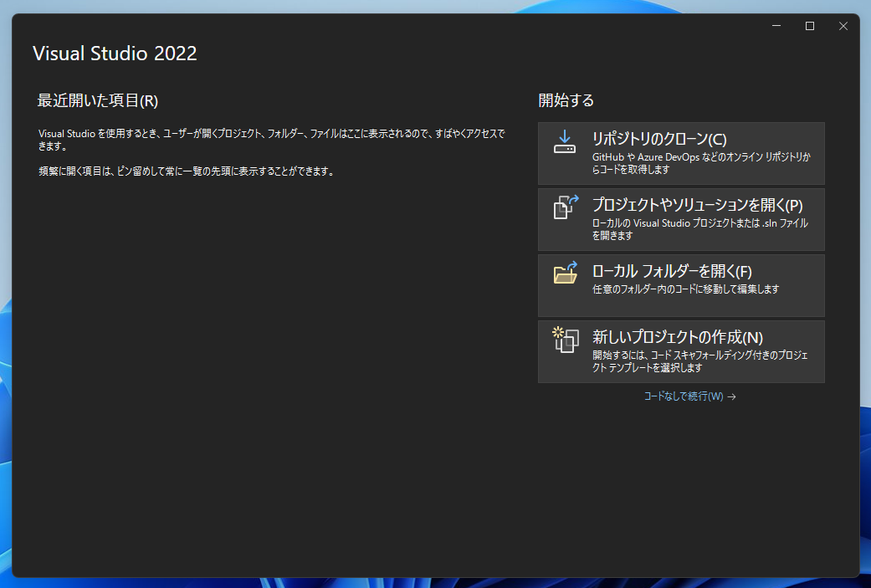Screen dimensions: 871x588
Task: Click the .sln ファイル description text
Action: click(703, 224)
